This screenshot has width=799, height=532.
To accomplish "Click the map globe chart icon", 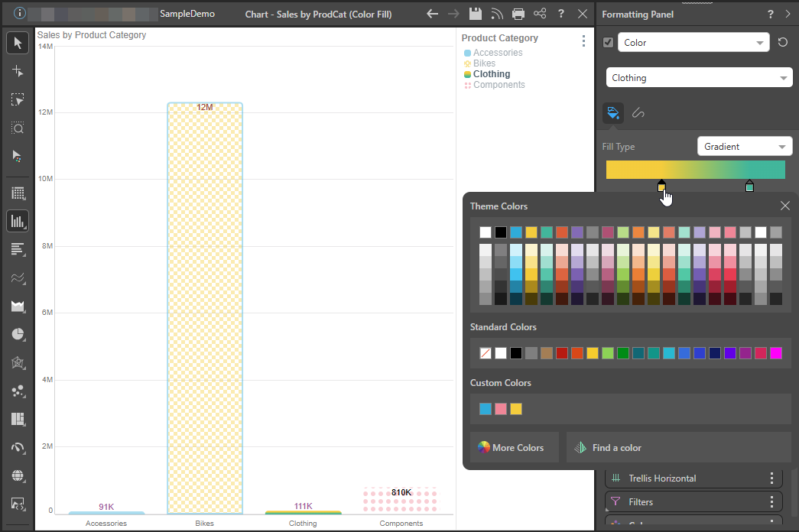I will click(18, 475).
